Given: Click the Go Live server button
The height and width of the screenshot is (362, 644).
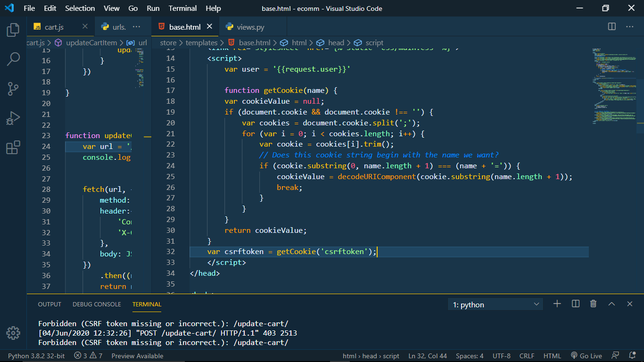Looking at the screenshot, I should pyautogui.click(x=586, y=356).
